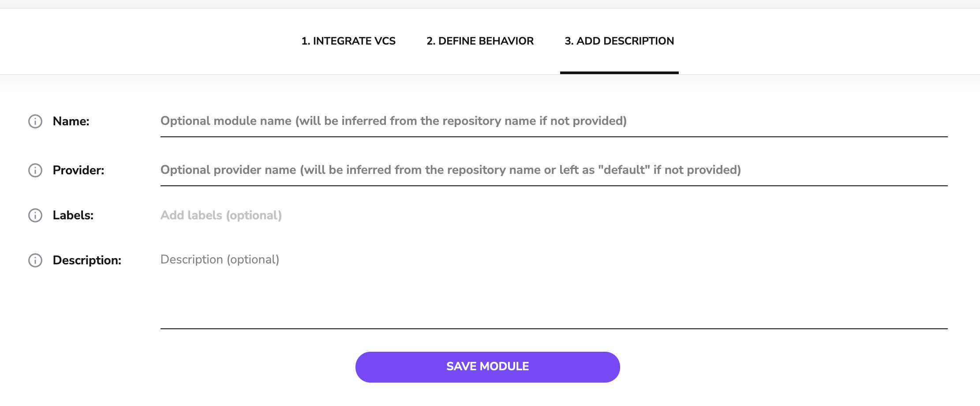Screen dimensions: 980x406
Task: Focus the optional module name field
Action: pyautogui.click(x=554, y=121)
